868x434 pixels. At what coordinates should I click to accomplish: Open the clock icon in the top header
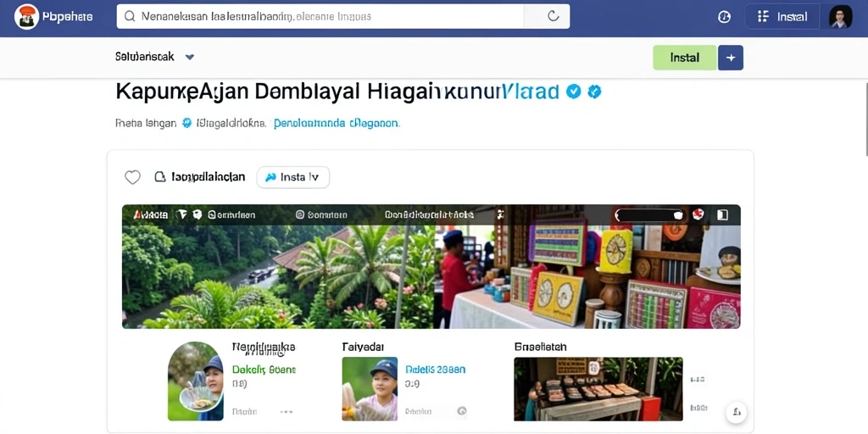pos(724,17)
